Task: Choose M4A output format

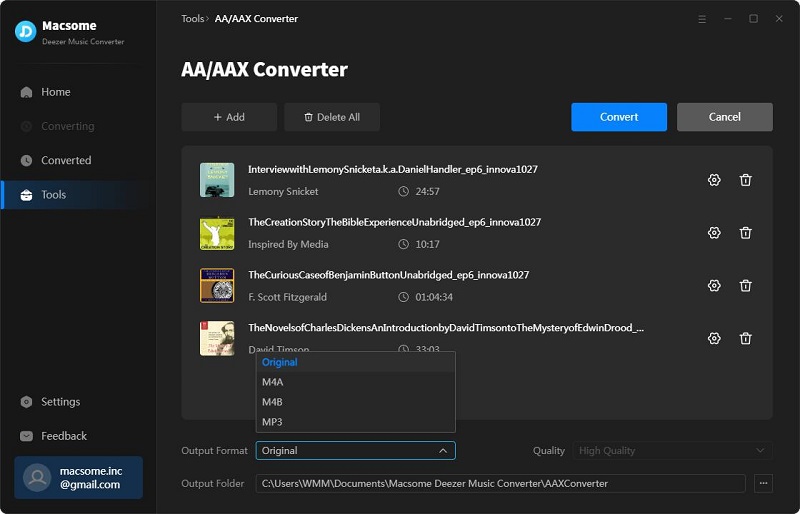Action: pyautogui.click(x=356, y=382)
